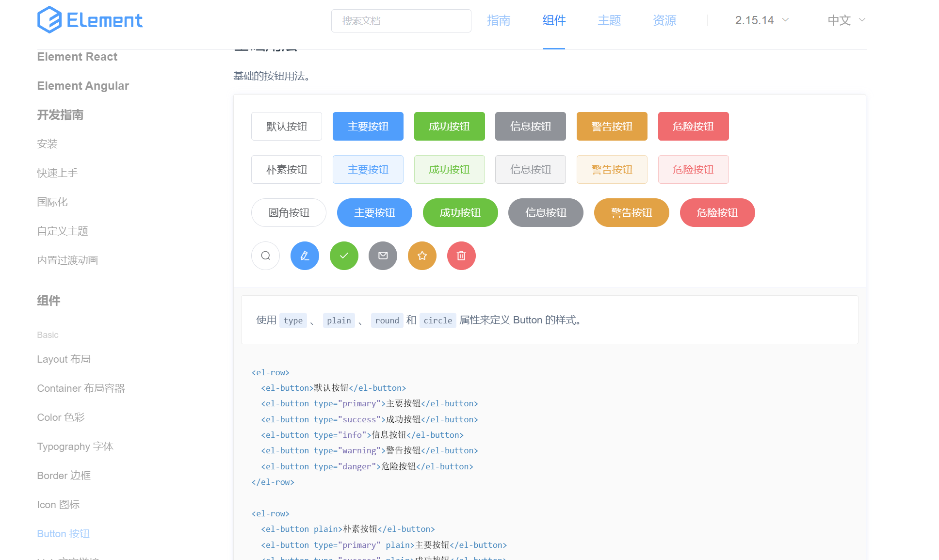Focus the 搜索文档 search field
This screenshot has width=939, height=560.
[x=401, y=21]
